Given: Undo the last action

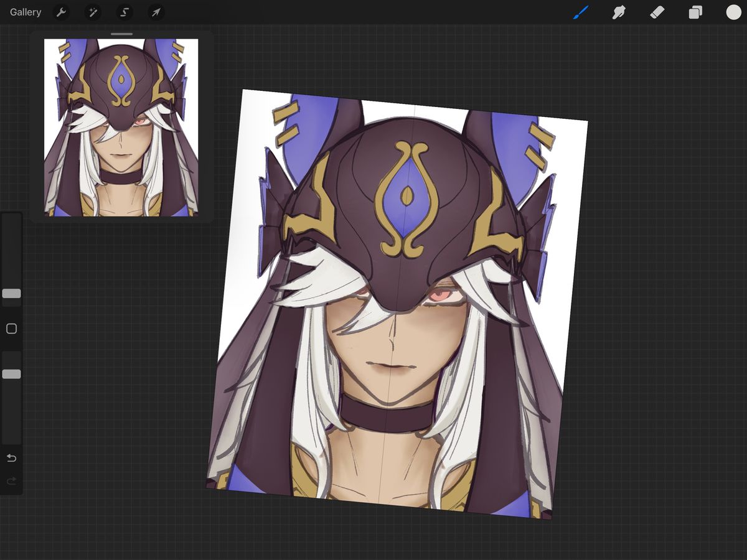Looking at the screenshot, I should pos(11,459).
